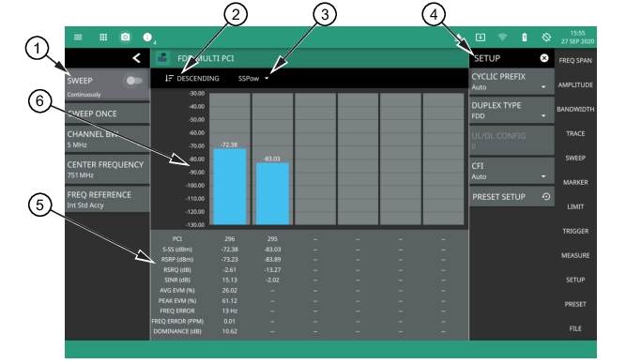This screenshot has width=626, height=364.
Task: Expand the CYCLIC PREFIX dropdown
Action: click(511, 82)
